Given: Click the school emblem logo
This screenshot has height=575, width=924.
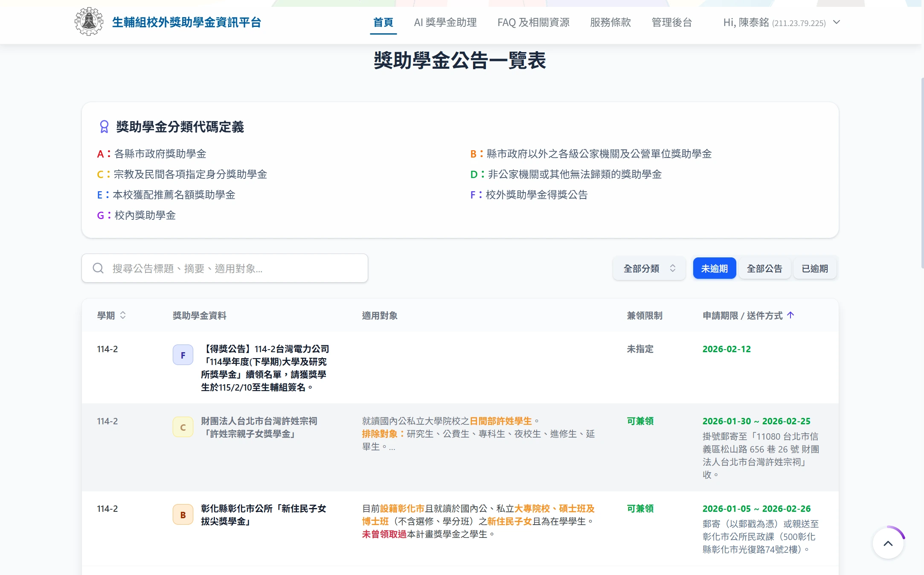Looking at the screenshot, I should [89, 22].
